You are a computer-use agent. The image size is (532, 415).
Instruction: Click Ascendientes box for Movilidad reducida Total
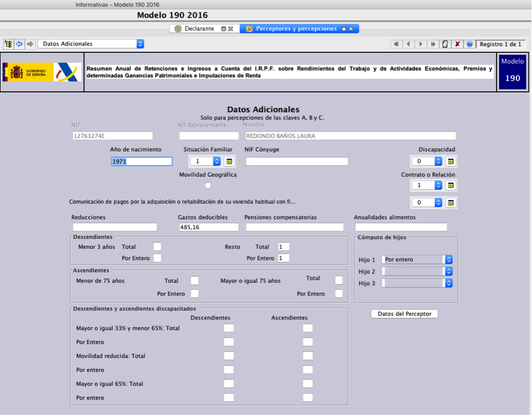[308, 356]
